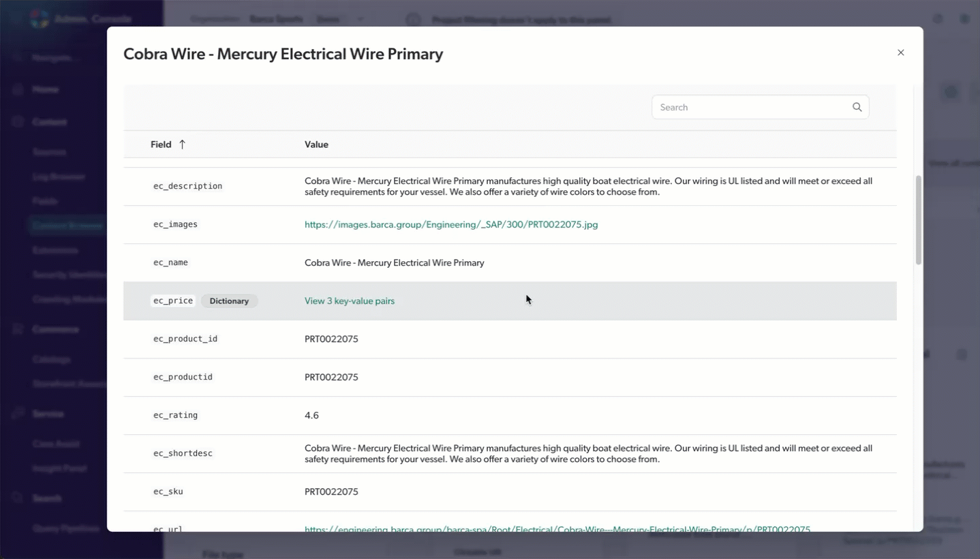Image resolution: width=980 pixels, height=559 pixels.
Task: Open Catalogs in background sidebar
Action: point(51,359)
